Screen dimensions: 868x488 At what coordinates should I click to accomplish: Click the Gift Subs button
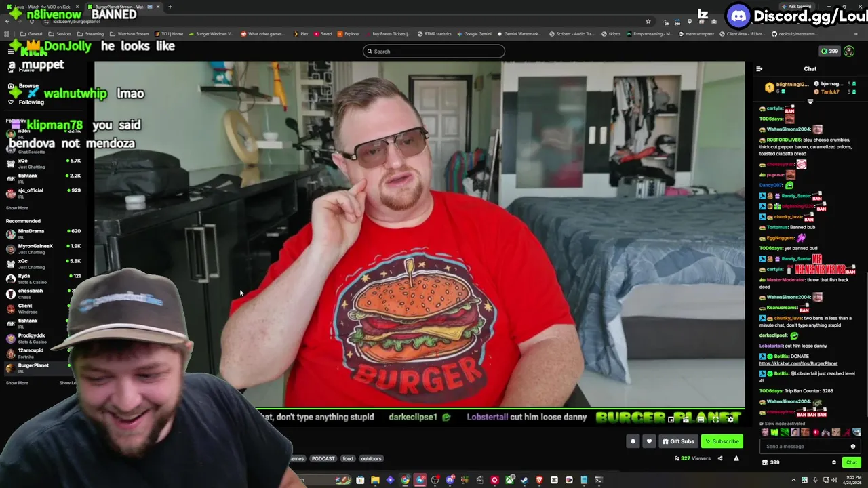click(678, 441)
